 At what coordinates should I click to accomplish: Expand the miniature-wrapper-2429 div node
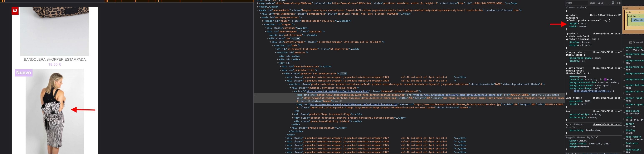(285, 77)
